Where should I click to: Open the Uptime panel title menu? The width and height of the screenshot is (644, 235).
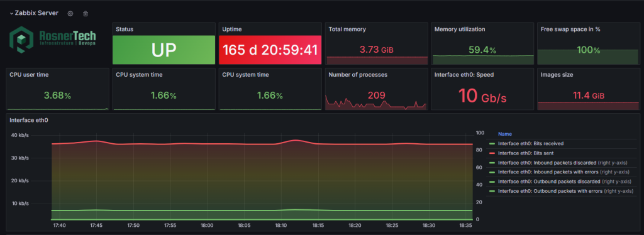(x=231, y=29)
